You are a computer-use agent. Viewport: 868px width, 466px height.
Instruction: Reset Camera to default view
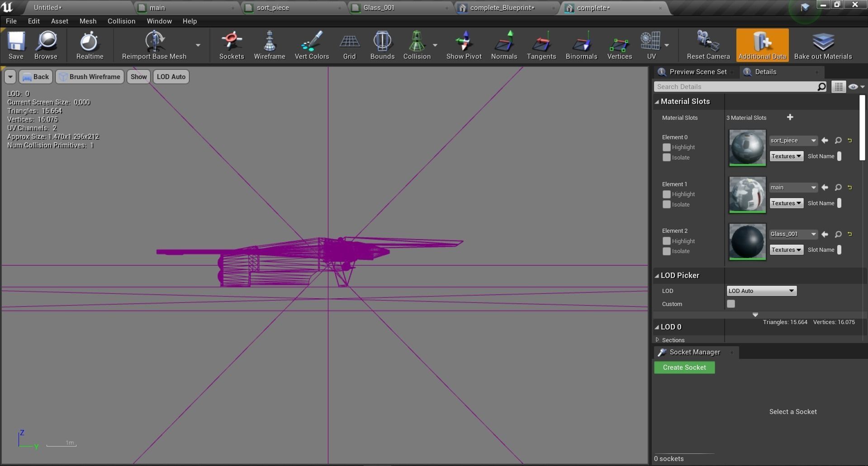708,45
